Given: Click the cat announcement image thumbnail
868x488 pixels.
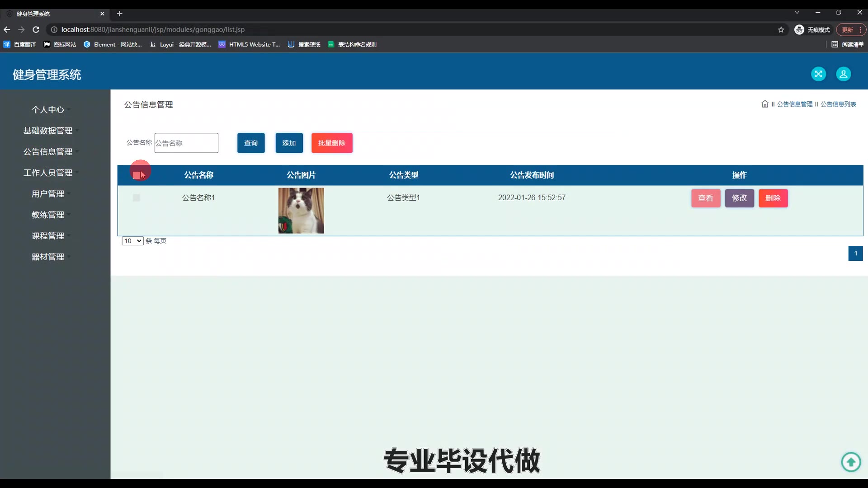Looking at the screenshot, I should pos(301,211).
